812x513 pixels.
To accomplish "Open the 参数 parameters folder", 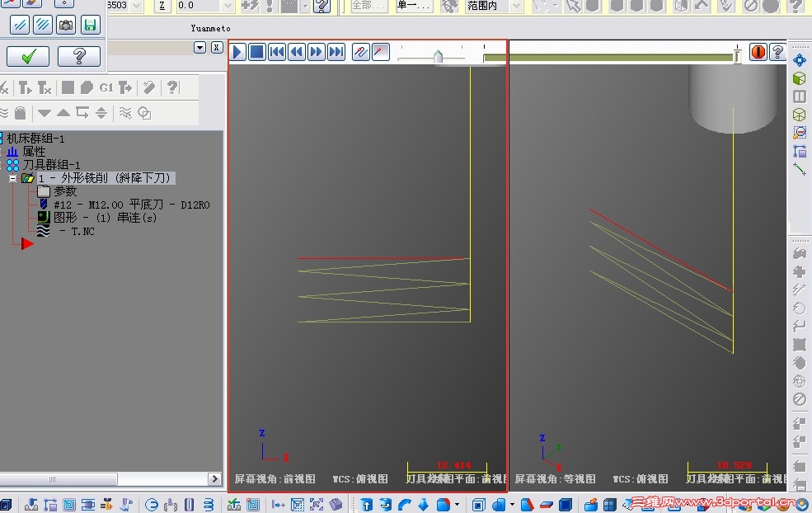I will tap(65, 191).
